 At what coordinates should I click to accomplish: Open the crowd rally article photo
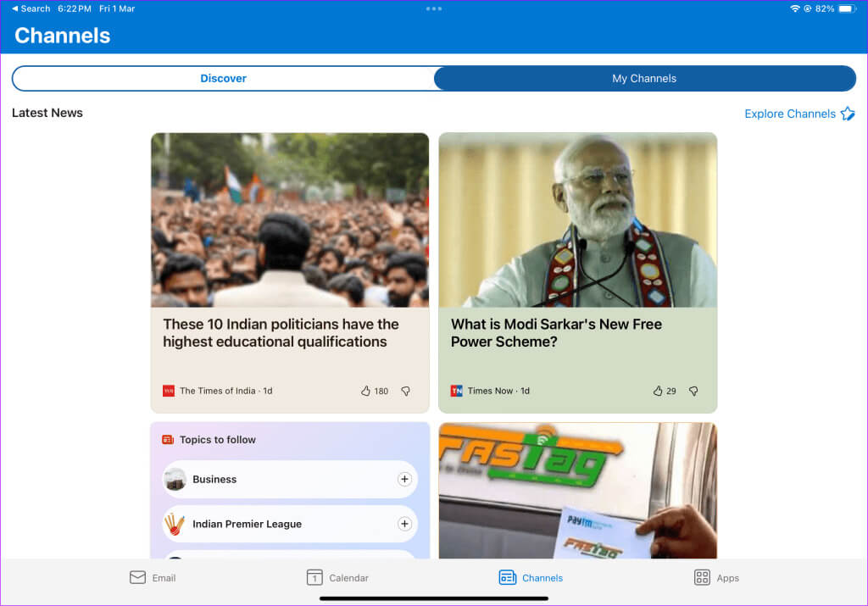pyautogui.click(x=290, y=220)
